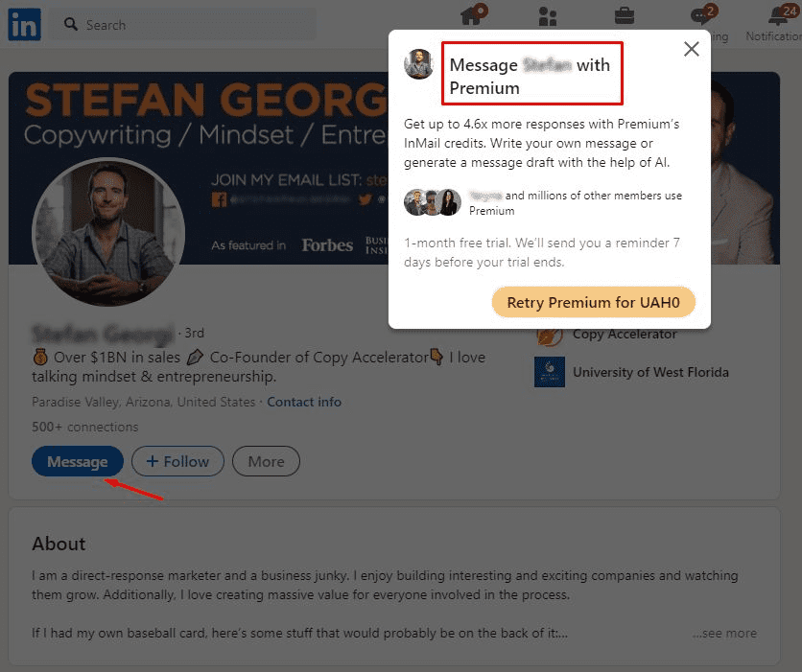Click the LinkedIn logo icon
802x672 pixels.
24,25
